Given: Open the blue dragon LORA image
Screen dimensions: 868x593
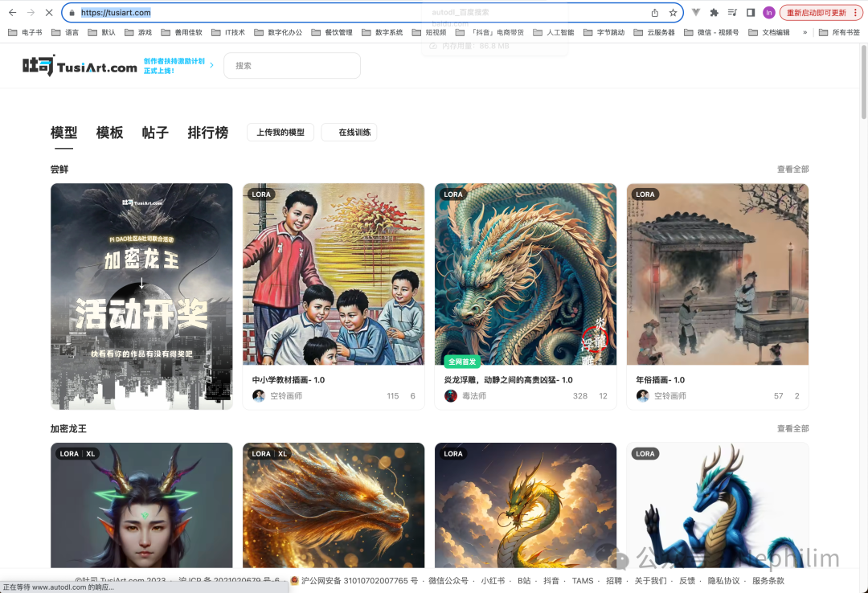Looking at the screenshot, I should 718,505.
